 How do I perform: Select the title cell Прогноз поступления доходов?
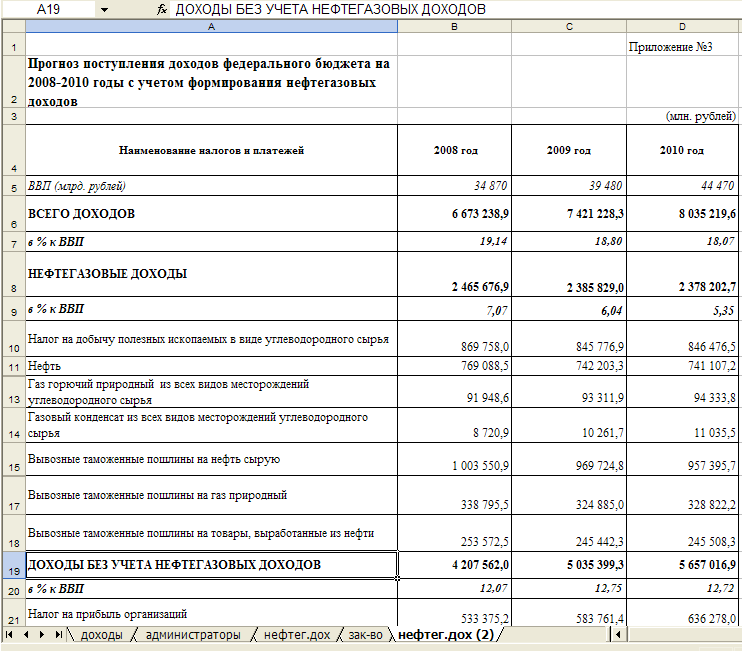(x=212, y=82)
